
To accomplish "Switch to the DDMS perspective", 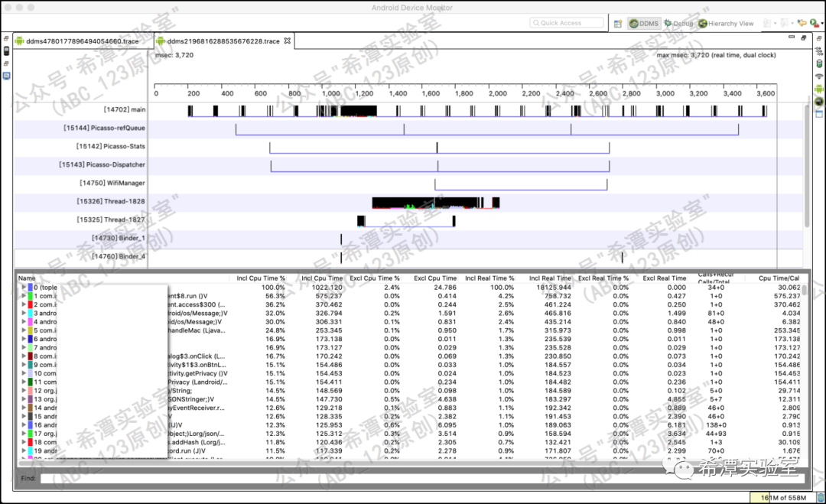I will point(644,24).
